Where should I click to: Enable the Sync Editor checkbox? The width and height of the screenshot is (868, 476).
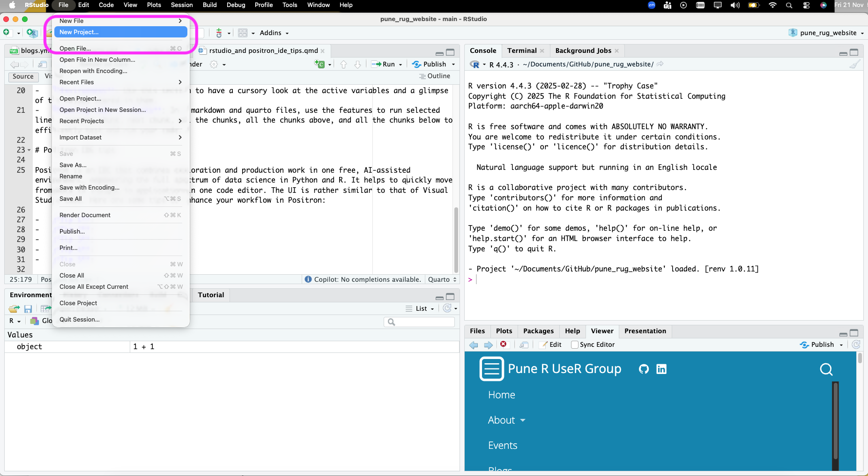click(575, 345)
